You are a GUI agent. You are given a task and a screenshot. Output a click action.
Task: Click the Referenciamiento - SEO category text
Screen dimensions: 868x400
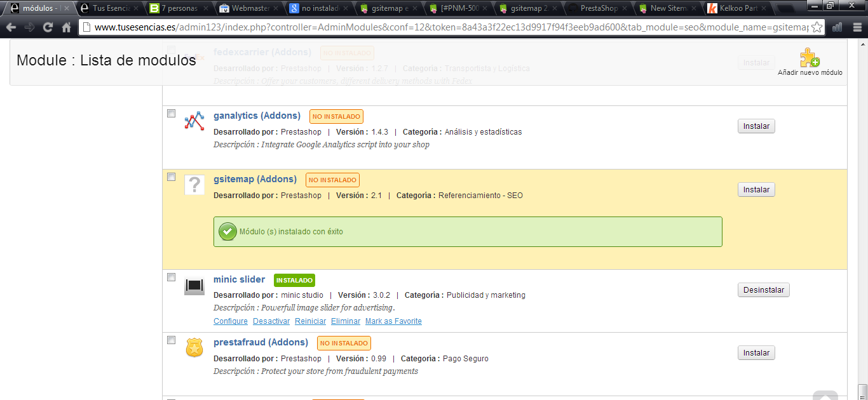[480, 196]
